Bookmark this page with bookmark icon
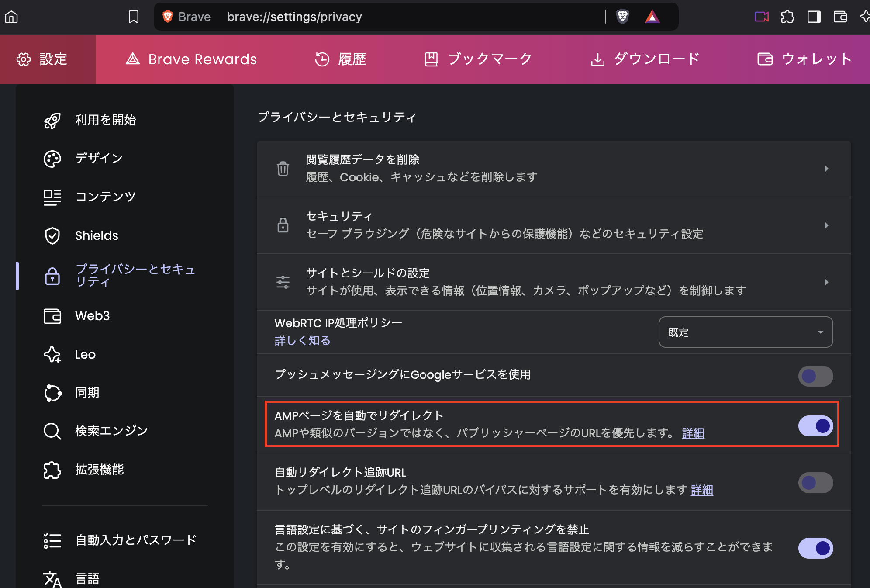Image resolution: width=870 pixels, height=588 pixels. [x=134, y=17]
